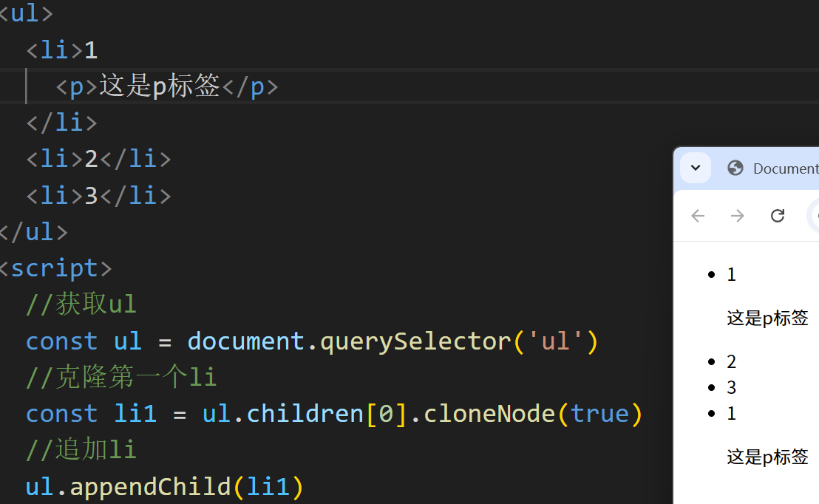Click the 'children' property in code

click(305, 414)
